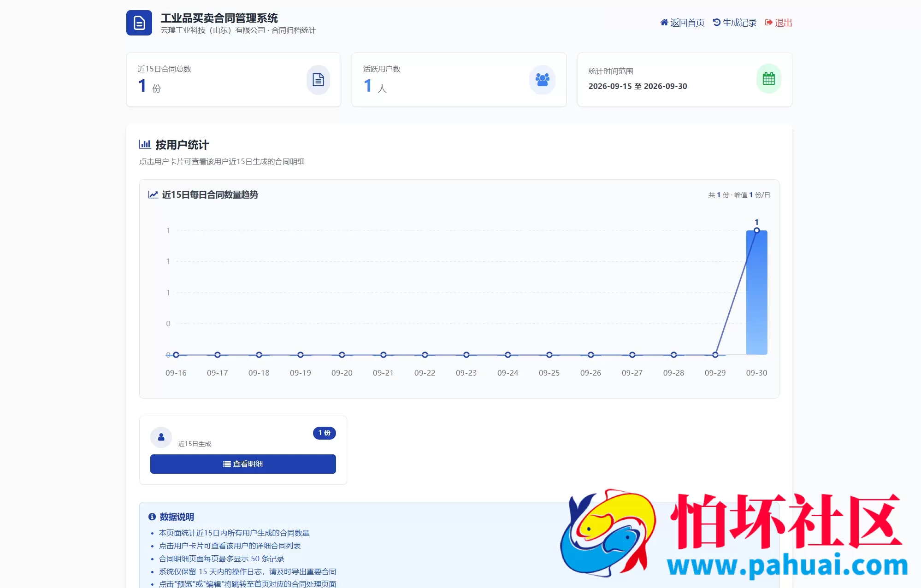
Task: Click the 1 份 badge on user card
Action: [325, 433]
